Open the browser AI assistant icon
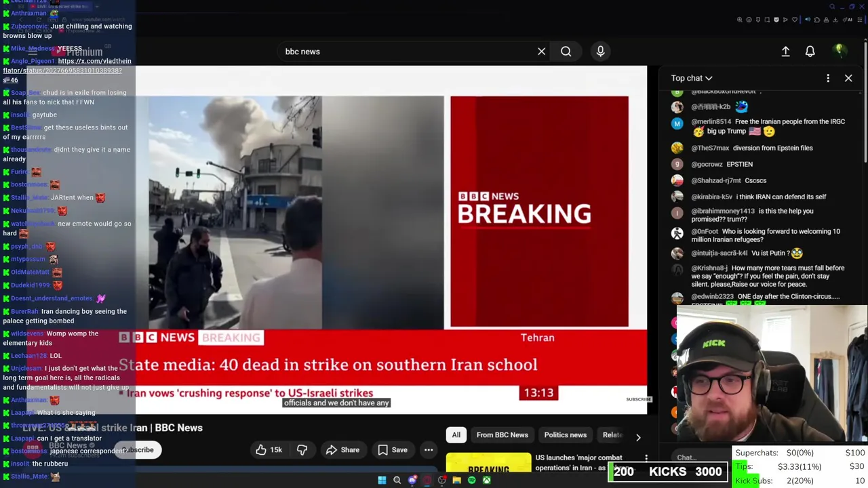The height and width of the screenshot is (488, 868). coord(848,20)
